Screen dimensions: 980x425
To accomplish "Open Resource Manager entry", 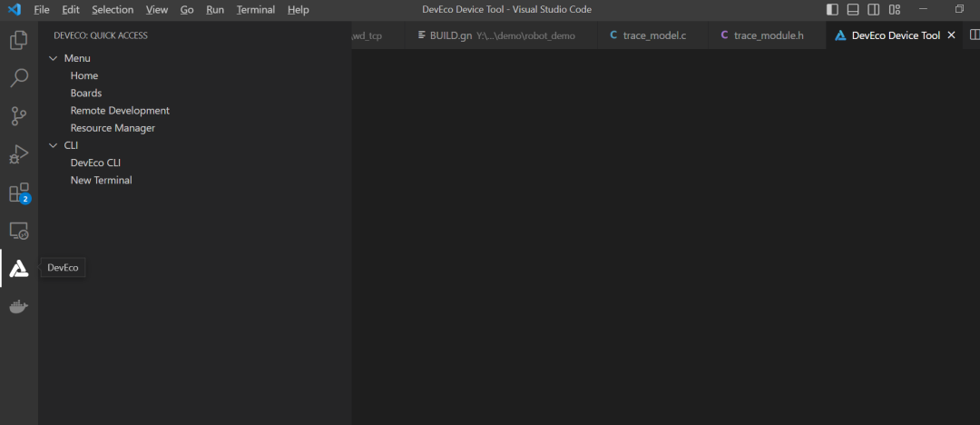I will [x=113, y=128].
